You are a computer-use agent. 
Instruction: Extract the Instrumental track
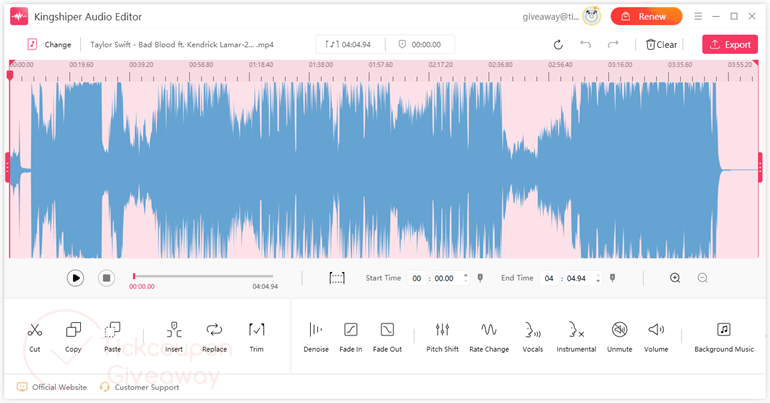click(576, 337)
